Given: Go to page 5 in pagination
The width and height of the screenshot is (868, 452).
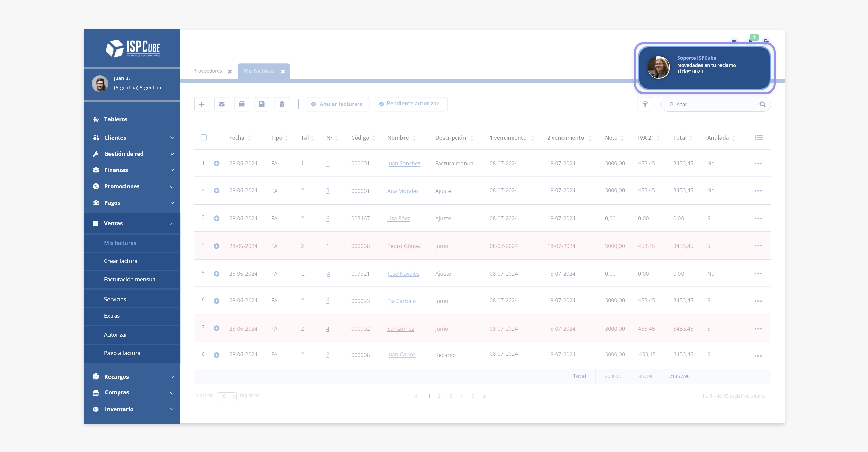Looking at the screenshot, I should click(x=472, y=396).
